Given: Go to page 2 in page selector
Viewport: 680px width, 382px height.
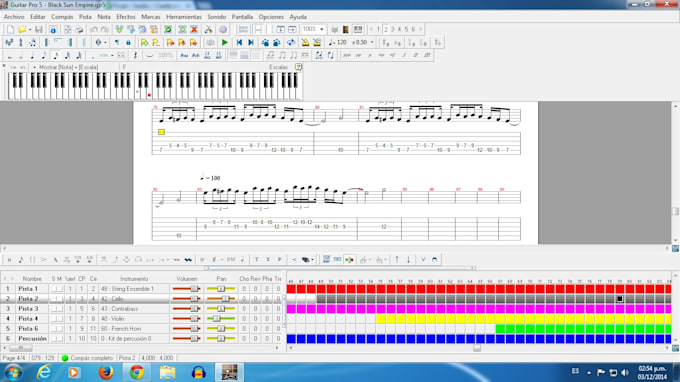Looking at the screenshot, I should pos(386,29).
